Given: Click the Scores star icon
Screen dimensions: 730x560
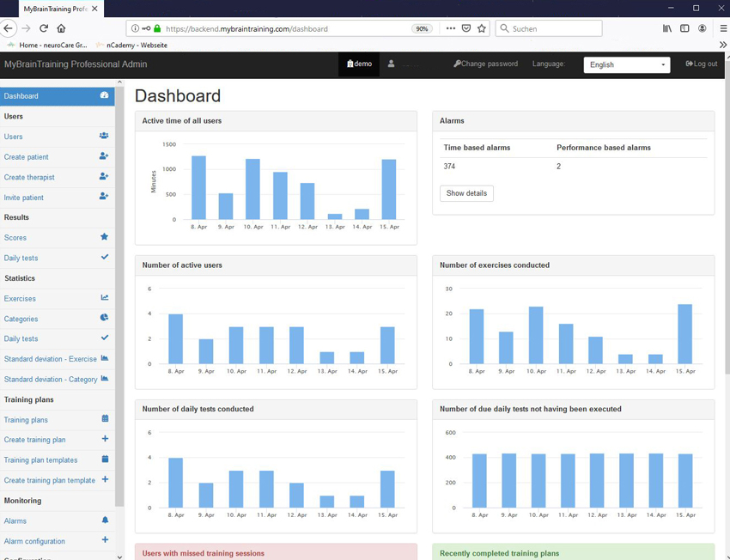Looking at the screenshot, I should [x=104, y=237].
